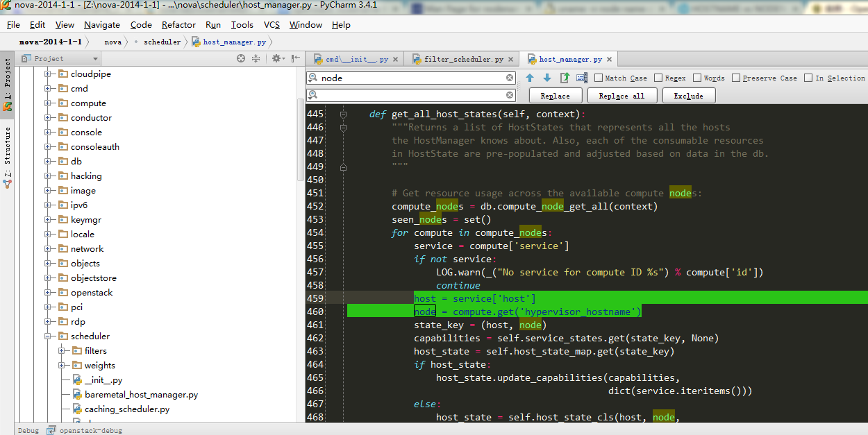Expand the filters folder
The width and height of the screenshot is (868, 435).
pos(62,351)
